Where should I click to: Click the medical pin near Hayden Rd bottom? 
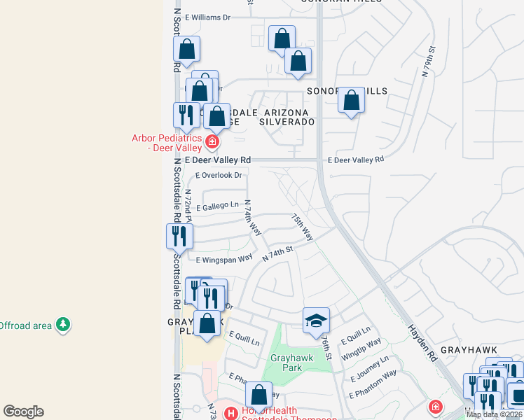tap(436, 407)
